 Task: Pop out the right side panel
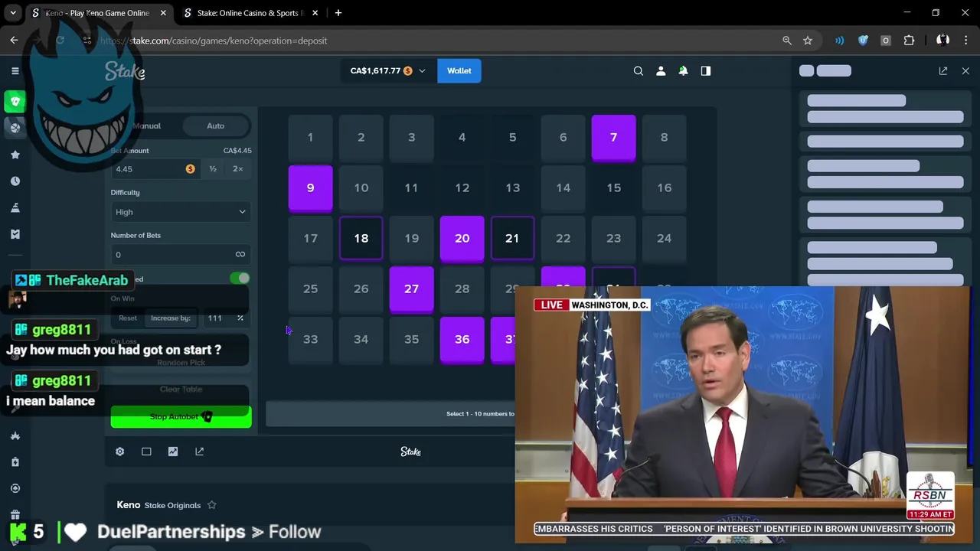[x=943, y=70]
